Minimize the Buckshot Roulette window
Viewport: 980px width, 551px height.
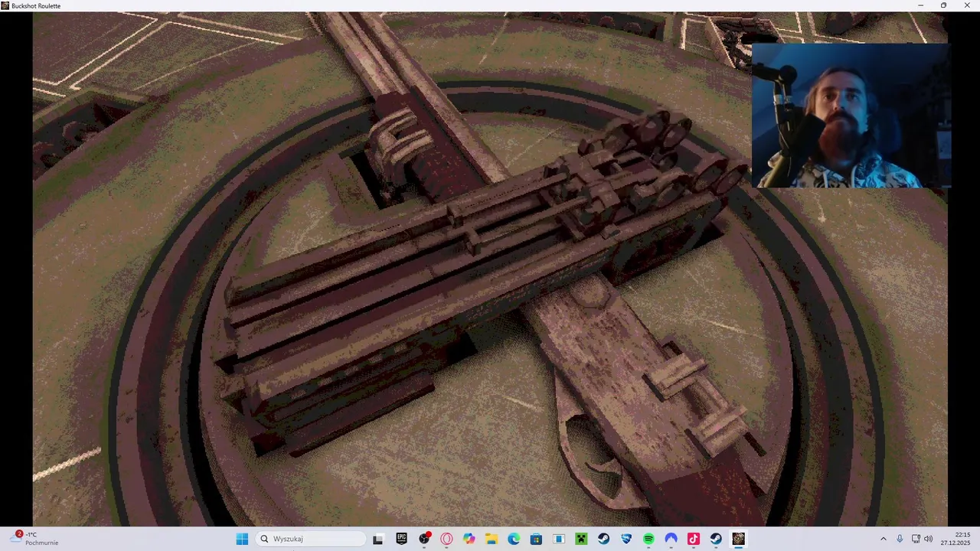[x=920, y=5]
